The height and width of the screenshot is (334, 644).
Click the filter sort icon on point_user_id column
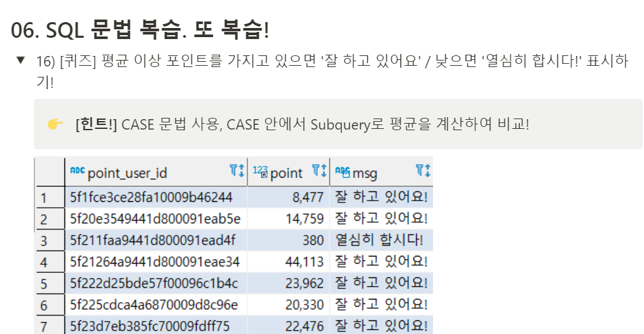(237, 171)
